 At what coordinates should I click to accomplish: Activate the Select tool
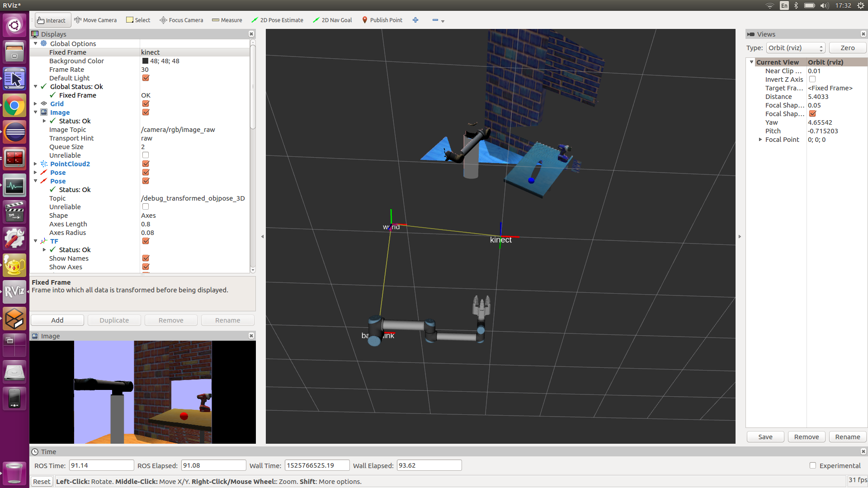click(x=138, y=20)
